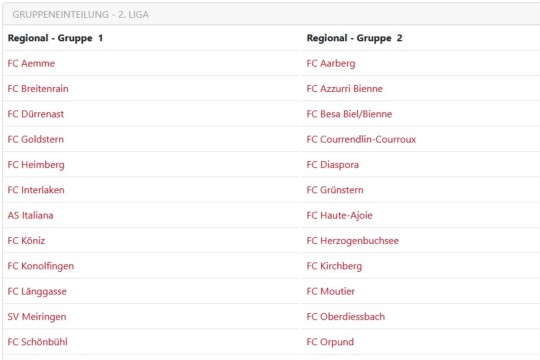Select FC Konolfingen team
The image size is (540, 360).
click(41, 266)
